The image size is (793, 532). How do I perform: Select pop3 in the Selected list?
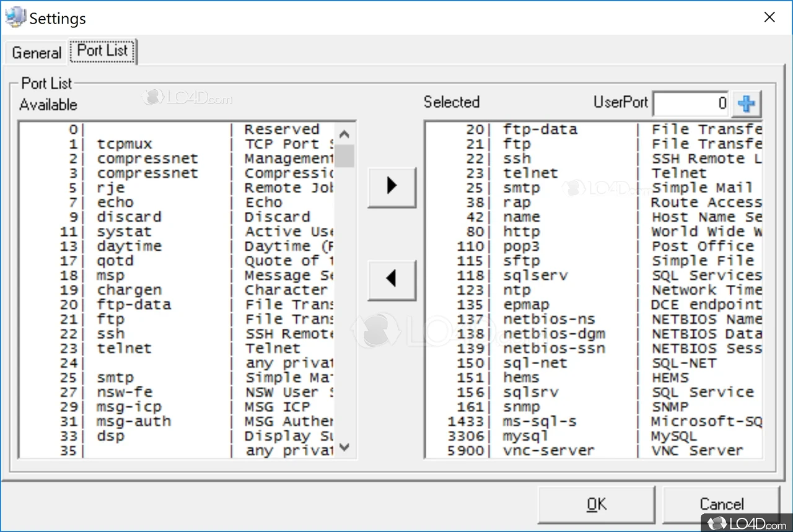point(594,246)
